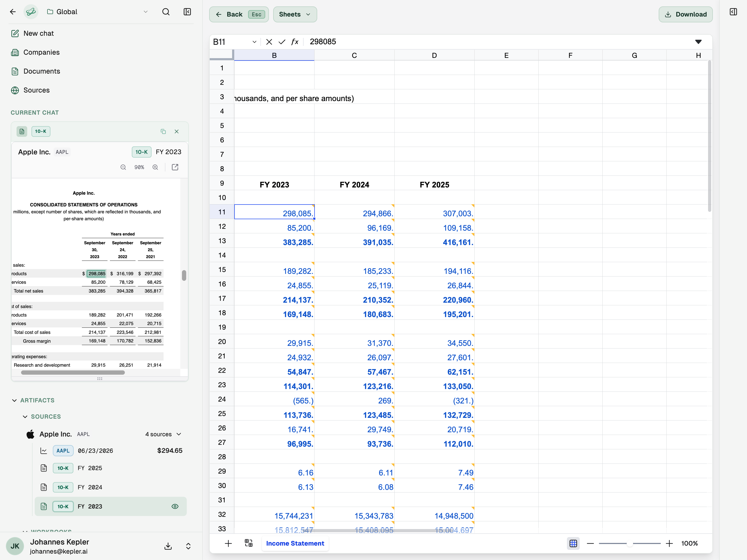747x560 pixels.
Task: Add a new sheet with plus icon
Action: click(x=228, y=543)
